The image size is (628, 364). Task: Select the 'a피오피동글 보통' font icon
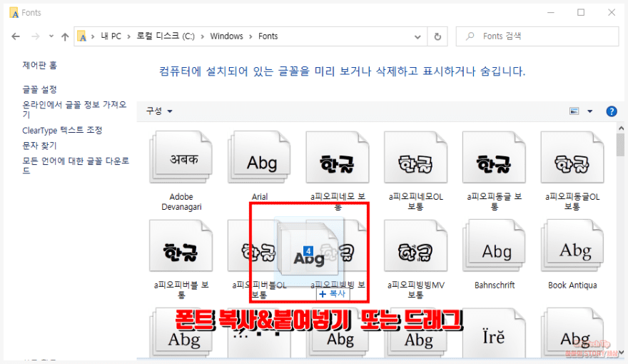(x=494, y=157)
